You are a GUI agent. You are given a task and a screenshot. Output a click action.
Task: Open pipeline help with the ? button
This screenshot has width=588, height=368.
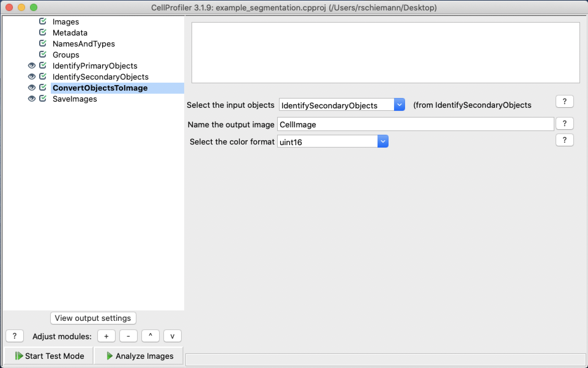(x=14, y=336)
